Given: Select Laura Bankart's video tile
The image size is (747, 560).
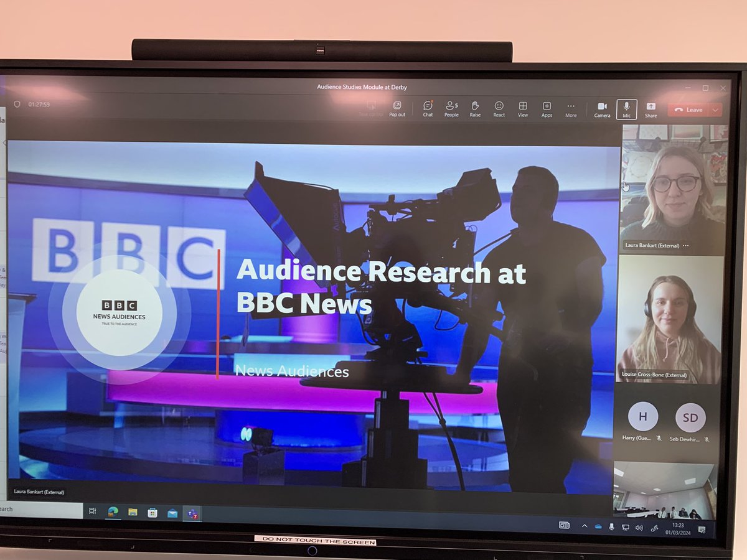Looking at the screenshot, I should (674, 190).
